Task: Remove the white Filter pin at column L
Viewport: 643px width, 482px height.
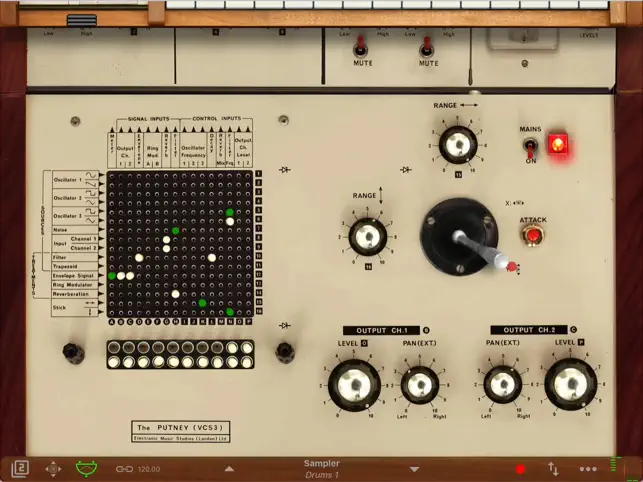Action: pyautogui.click(x=212, y=258)
